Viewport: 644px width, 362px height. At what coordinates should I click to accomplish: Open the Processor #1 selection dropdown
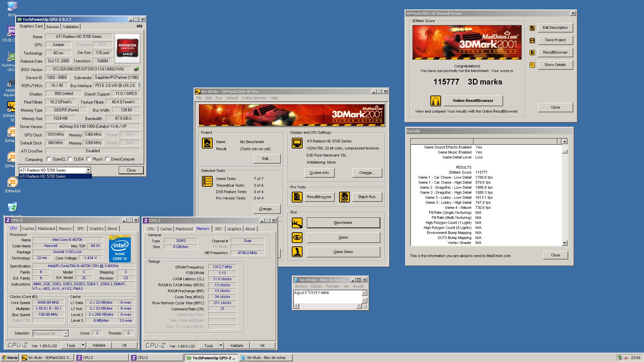[66, 334]
